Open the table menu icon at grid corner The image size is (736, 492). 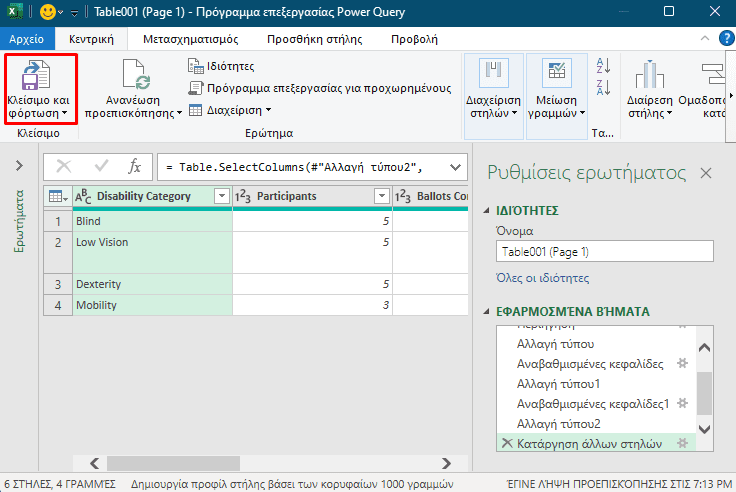coord(58,197)
